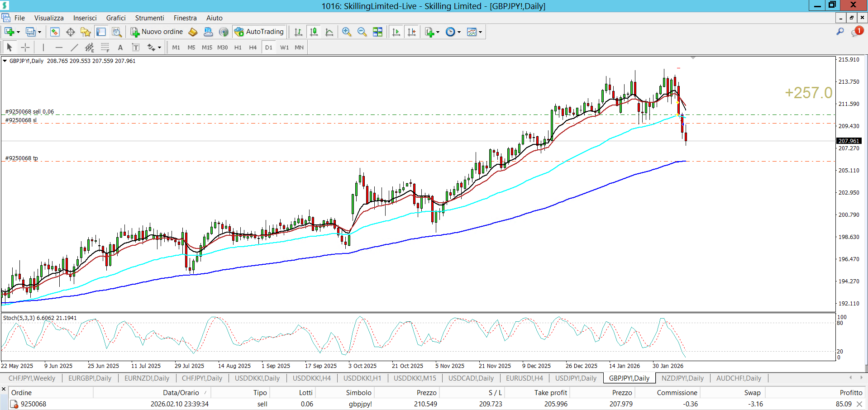Click the zoom out magnifier icon
This screenshot has width=868, height=410.
tap(362, 32)
